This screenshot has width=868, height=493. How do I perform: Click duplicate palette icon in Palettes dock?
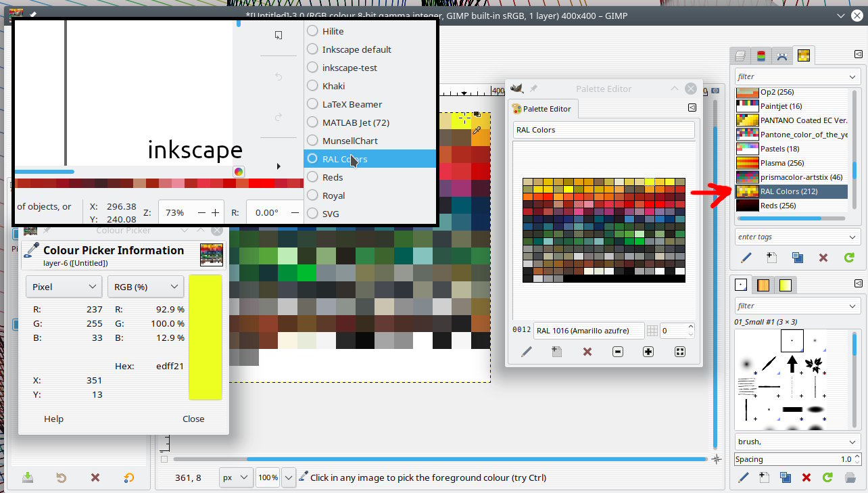click(797, 258)
